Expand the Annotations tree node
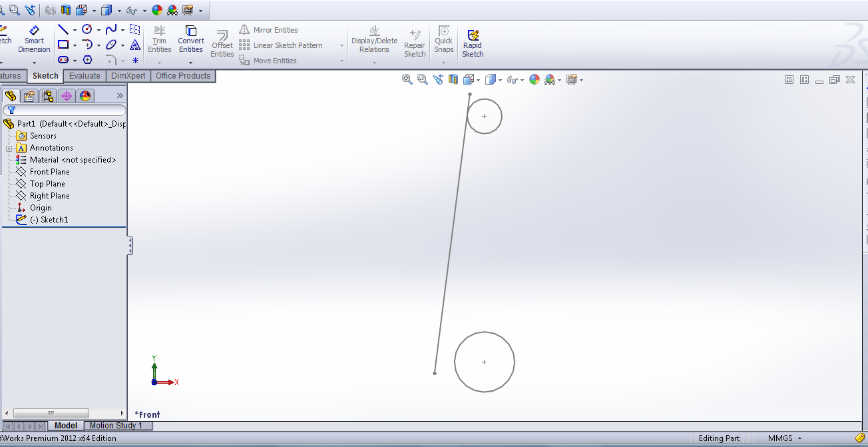This screenshot has width=868, height=447. (x=8, y=147)
